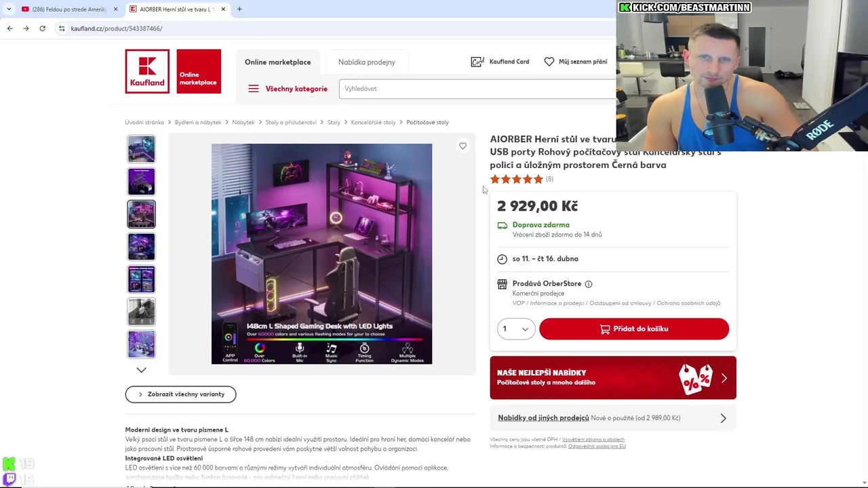Select the sixth product thumbnail
The width and height of the screenshot is (868, 488).
tap(141, 312)
